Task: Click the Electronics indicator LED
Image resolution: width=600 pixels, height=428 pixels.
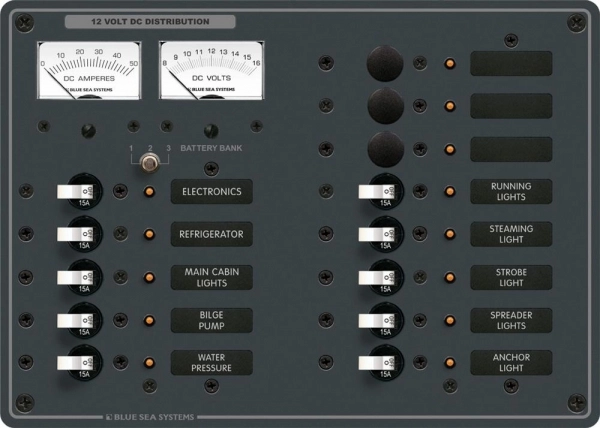Action: (x=150, y=192)
